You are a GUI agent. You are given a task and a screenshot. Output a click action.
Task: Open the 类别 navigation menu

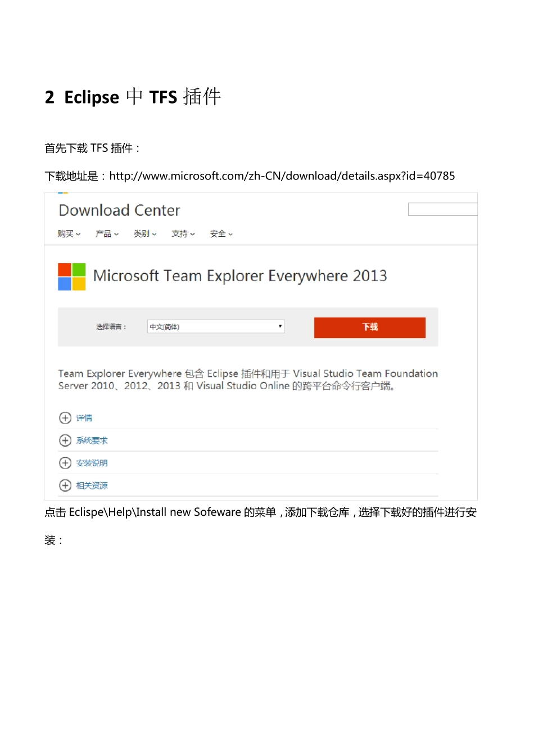[x=145, y=233]
